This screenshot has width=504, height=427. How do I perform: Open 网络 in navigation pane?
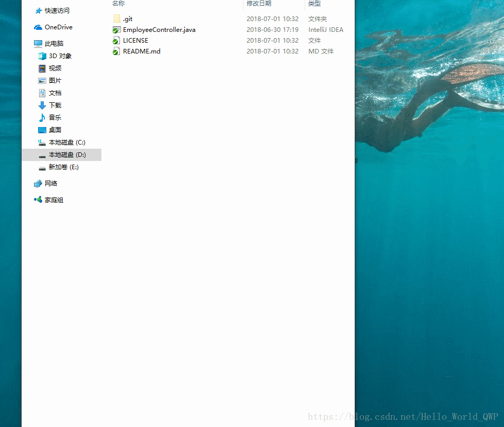(51, 184)
